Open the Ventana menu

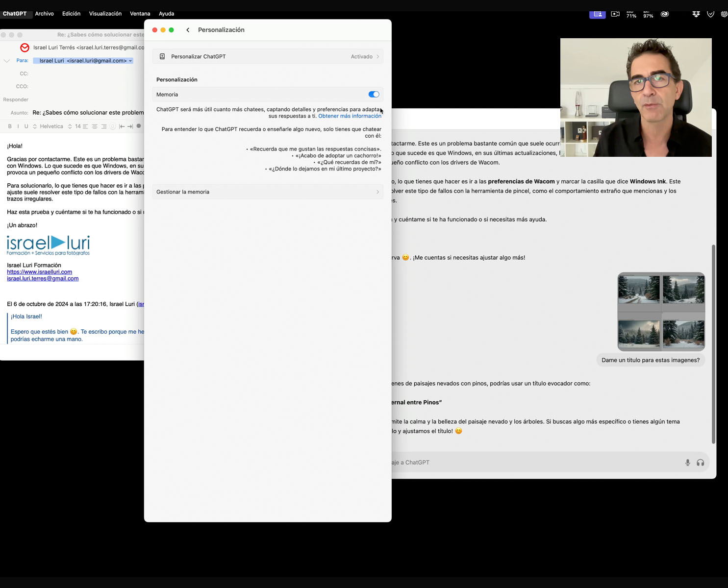coord(140,14)
